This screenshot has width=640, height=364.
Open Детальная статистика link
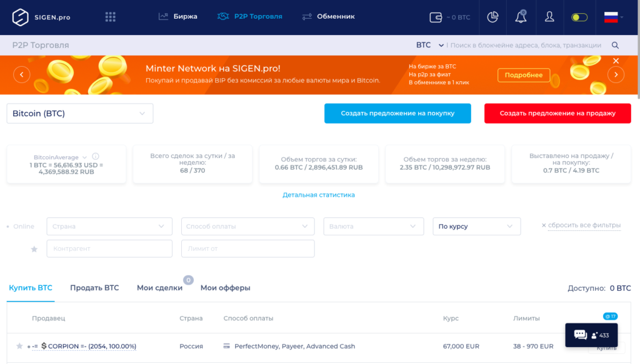(318, 195)
